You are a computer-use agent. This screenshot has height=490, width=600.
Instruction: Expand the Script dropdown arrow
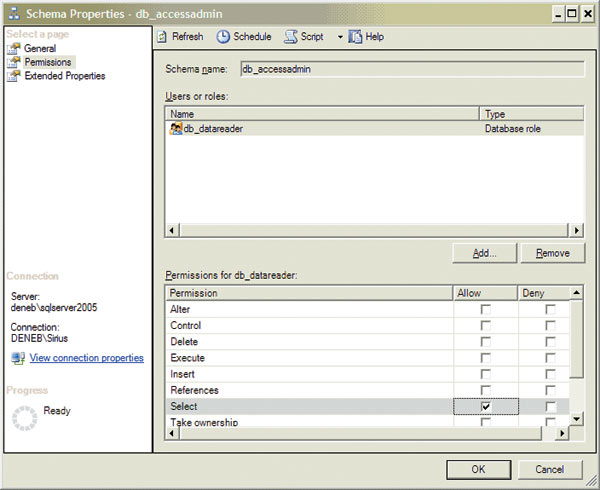coord(340,37)
